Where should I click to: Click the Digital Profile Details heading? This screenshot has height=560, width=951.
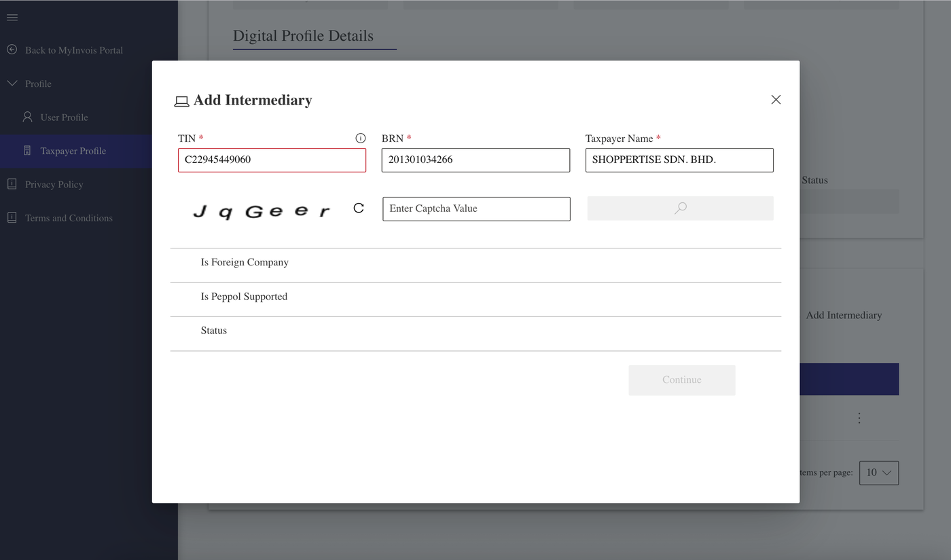tap(303, 36)
